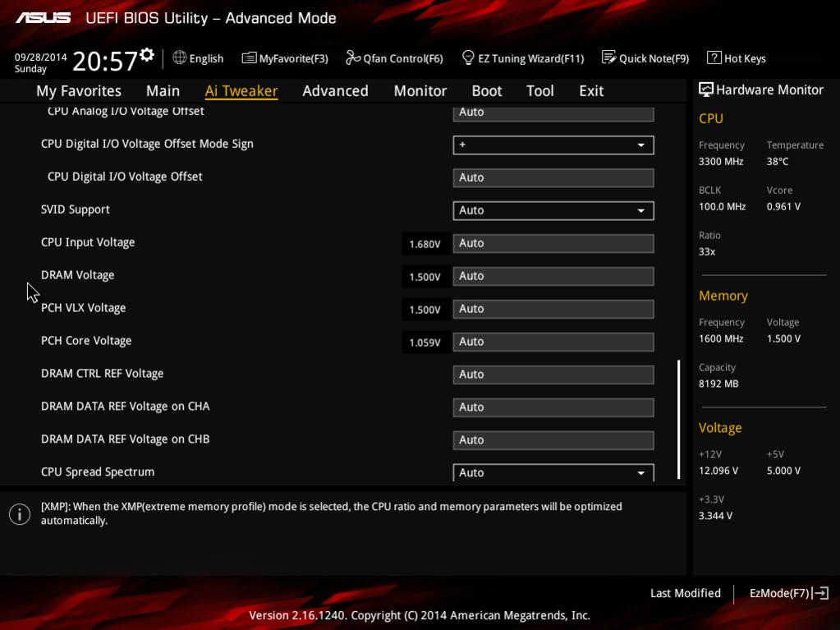Click the settings list scrollbar
The width and height of the screenshot is (840, 630).
click(679, 419)
